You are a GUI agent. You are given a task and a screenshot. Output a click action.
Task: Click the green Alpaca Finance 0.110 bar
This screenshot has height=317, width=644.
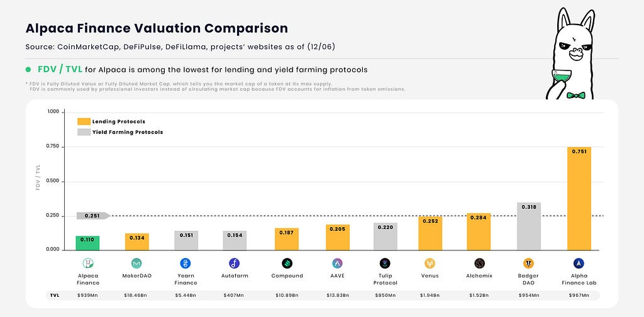(88, 243)
